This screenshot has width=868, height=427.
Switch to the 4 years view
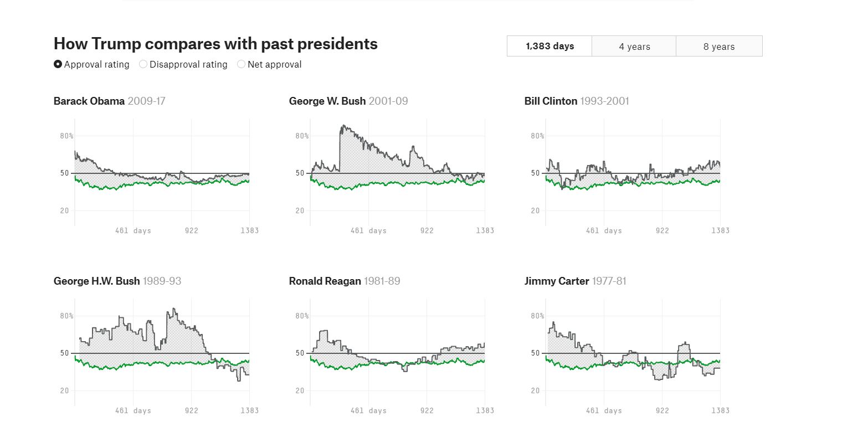pos(634,47)
